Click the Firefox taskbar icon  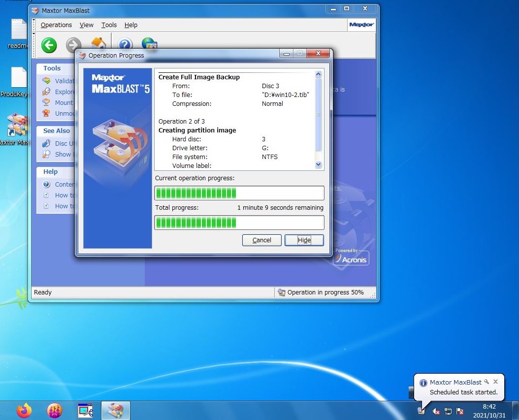coord(24,411)
